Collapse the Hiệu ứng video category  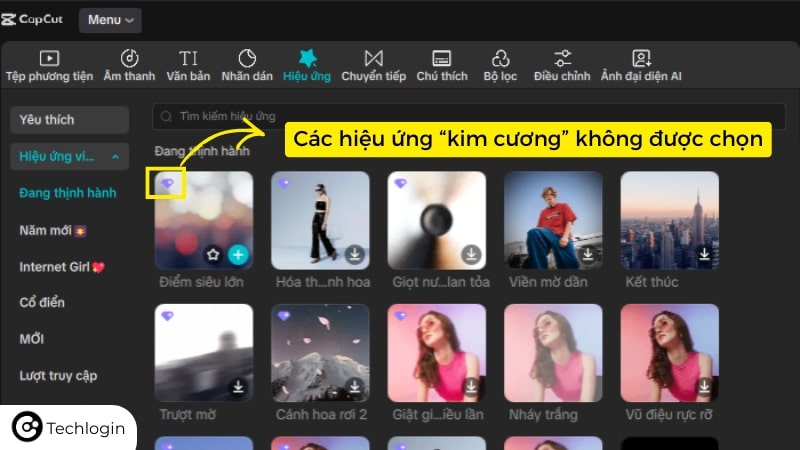(x=115, y=157)
